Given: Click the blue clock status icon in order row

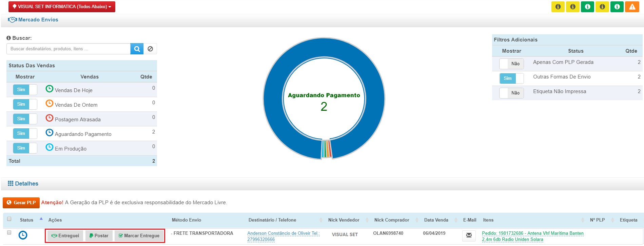Looking at the screenshot, I should tap(23, 235).
